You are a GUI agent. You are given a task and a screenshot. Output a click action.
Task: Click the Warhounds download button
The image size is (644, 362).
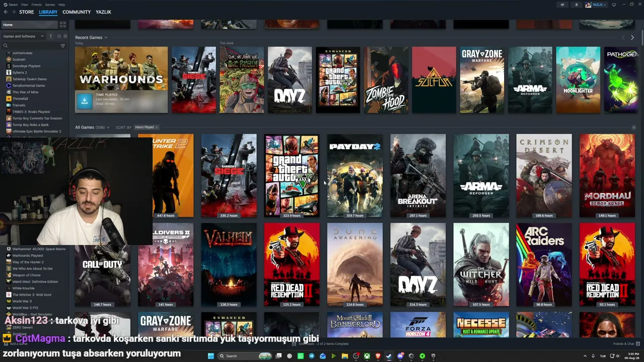[85, 101]
